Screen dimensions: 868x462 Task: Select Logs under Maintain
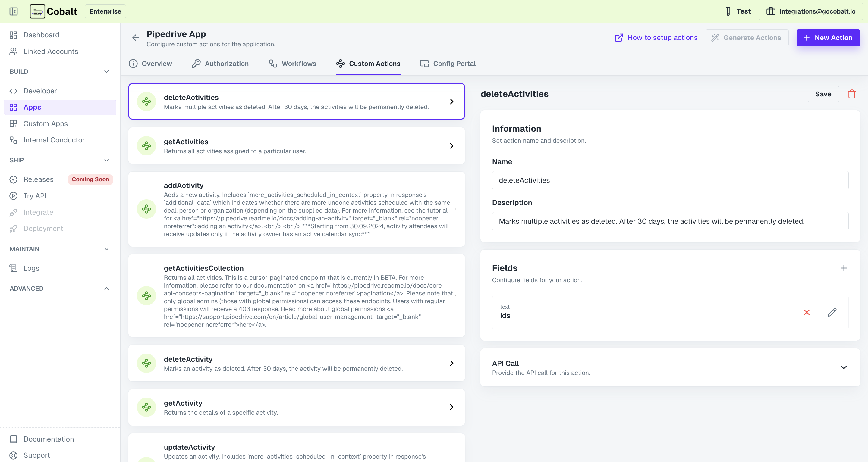point(31,268)
